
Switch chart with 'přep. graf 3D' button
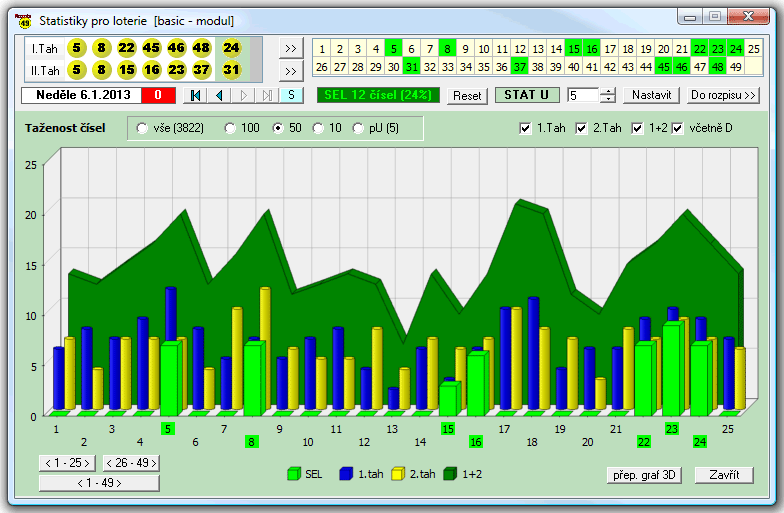[645, 475]
